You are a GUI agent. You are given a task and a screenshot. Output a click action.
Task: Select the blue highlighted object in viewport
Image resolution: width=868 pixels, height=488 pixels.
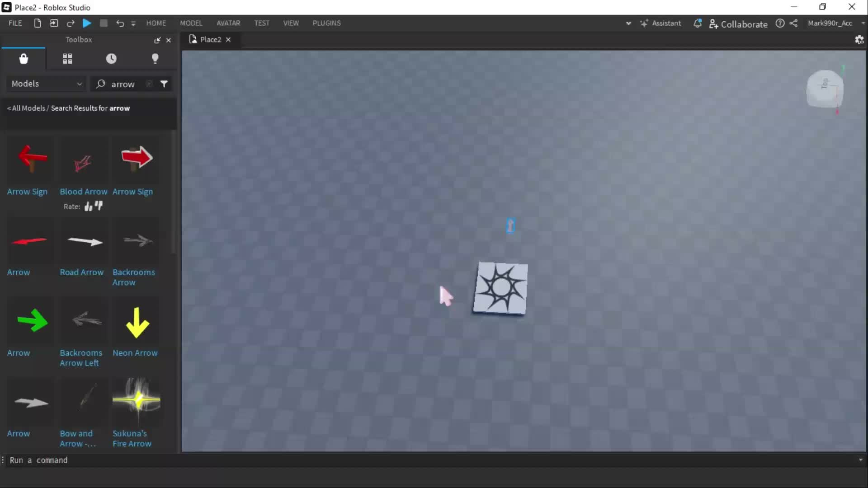[510, 225]
